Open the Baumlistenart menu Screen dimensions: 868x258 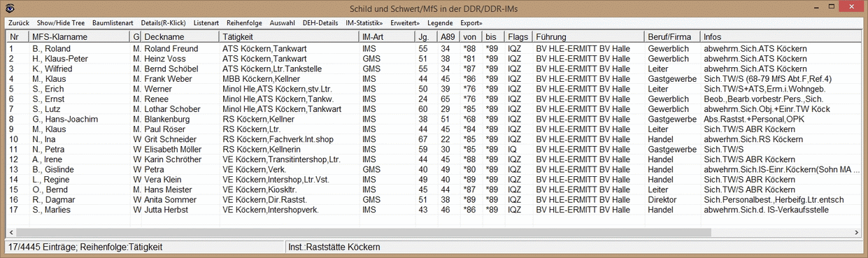point(113,23)
